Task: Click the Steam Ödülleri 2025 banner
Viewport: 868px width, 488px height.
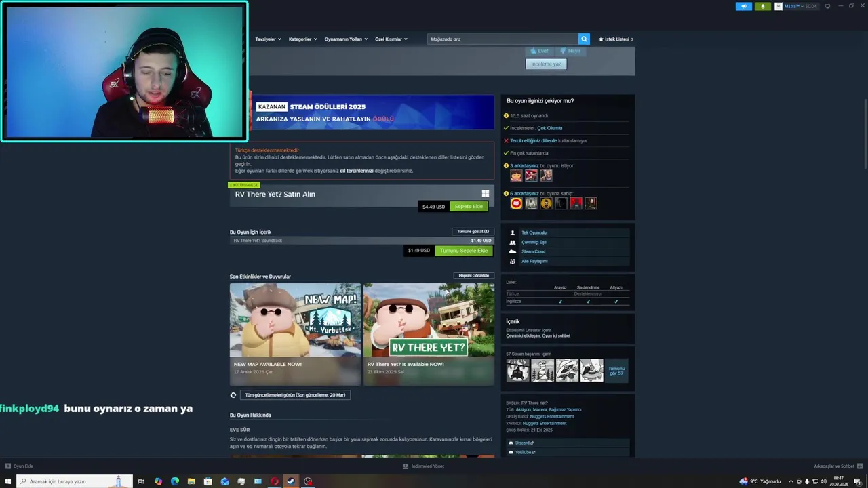Action: 374,112
